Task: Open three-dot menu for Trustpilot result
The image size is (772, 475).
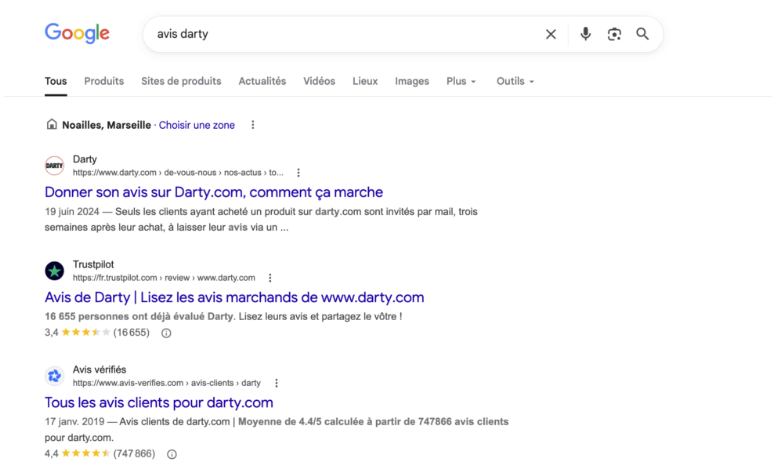Action: (270, 278)
